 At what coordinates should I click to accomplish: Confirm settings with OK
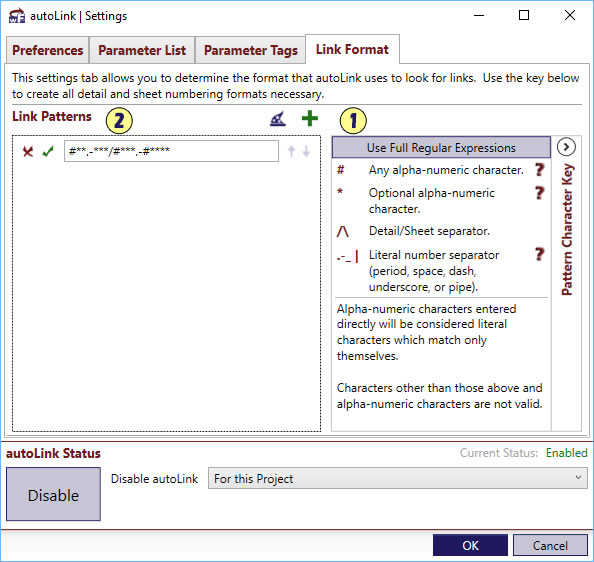[470, 545]
